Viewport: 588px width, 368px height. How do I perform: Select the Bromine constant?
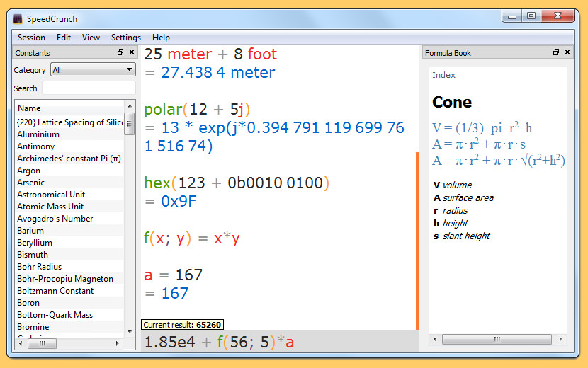point(69,326)
